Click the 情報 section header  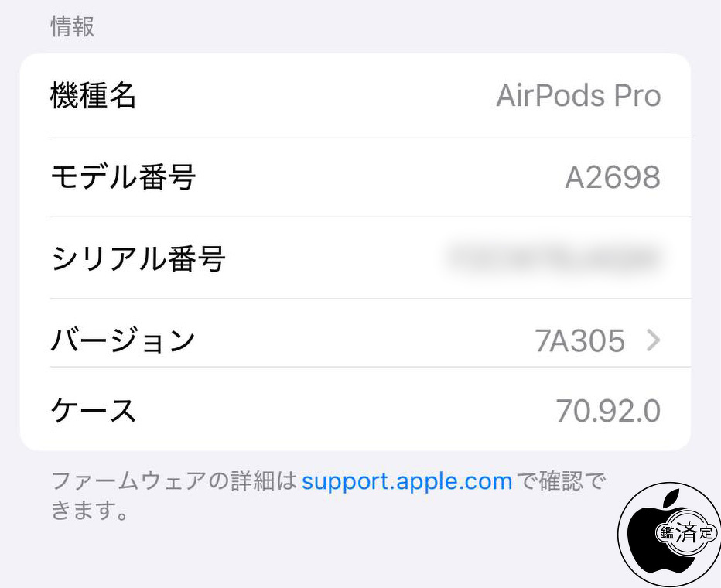(72, 26)
